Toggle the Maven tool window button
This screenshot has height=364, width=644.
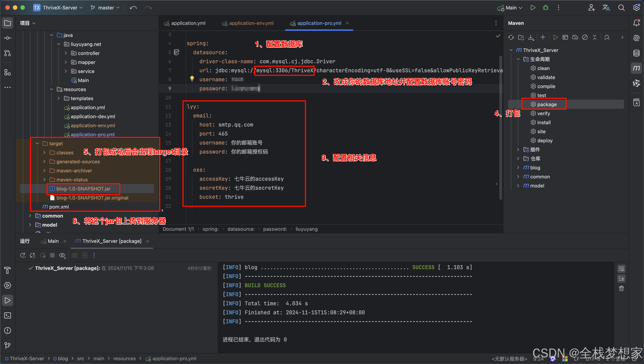point(636,68)
